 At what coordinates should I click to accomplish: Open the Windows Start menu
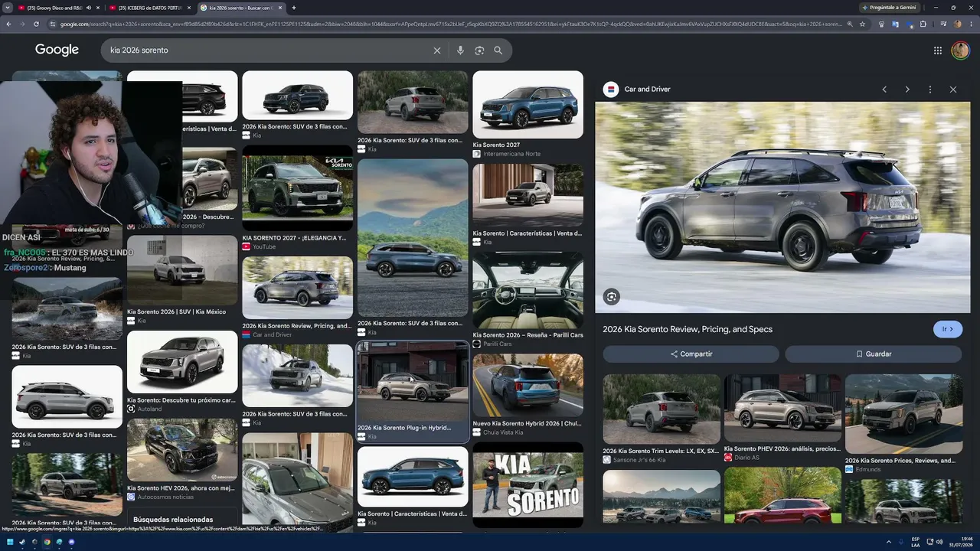point(10,542)
